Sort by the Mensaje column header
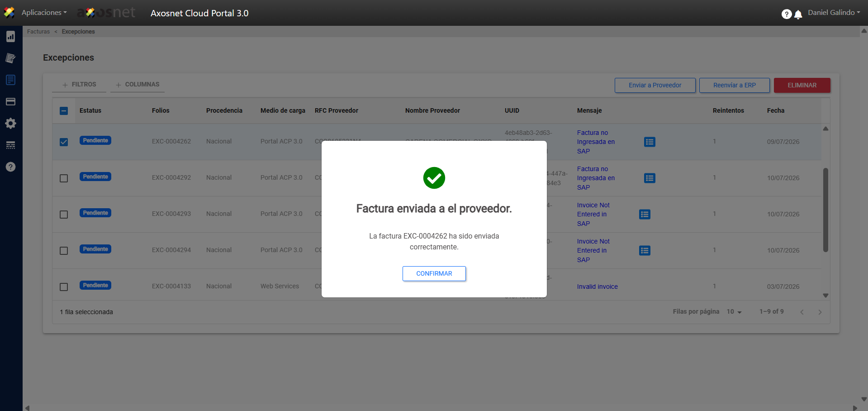The image size is (868, 411). tap(589, 110)
